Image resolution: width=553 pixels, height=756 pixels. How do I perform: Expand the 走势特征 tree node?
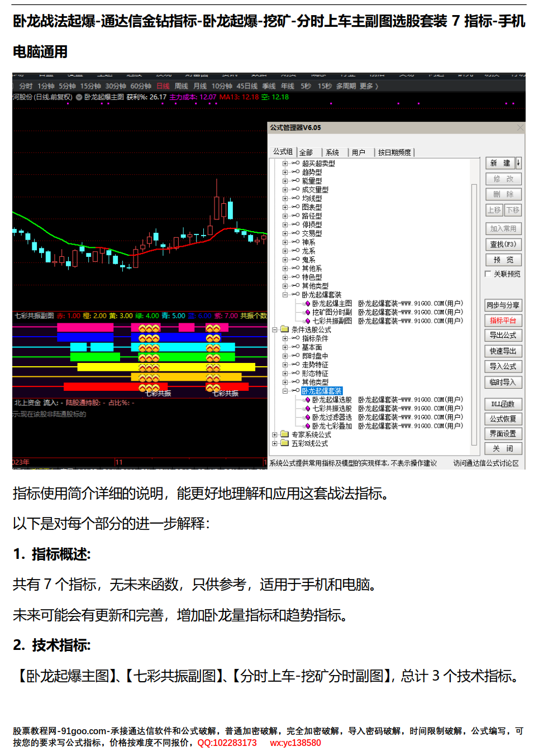[285, 365]
